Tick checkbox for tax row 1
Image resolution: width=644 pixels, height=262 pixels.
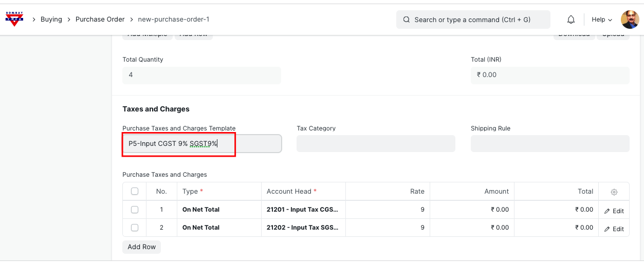click(x=135, y=210)
